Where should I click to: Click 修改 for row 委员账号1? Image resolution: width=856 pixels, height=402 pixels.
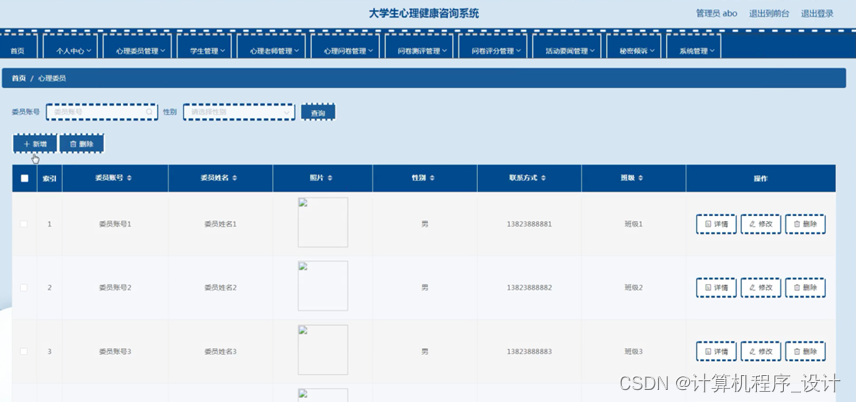[760, 224]
